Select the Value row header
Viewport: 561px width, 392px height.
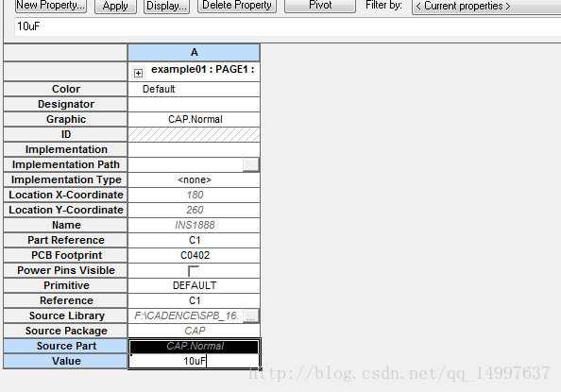(65, 361)
